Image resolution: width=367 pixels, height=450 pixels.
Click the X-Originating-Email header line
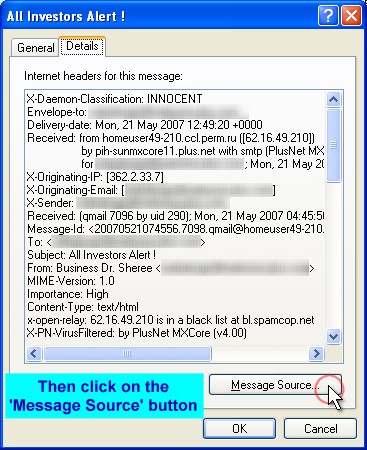[x=151, y=190]
